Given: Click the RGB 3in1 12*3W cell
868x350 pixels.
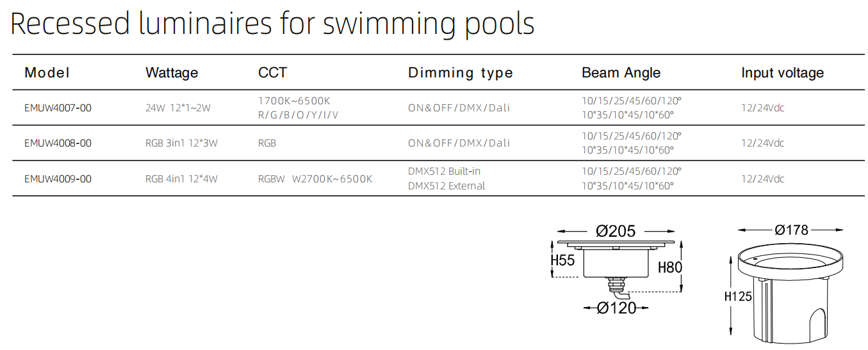Looking at the screenshot, I should point(181,143).
